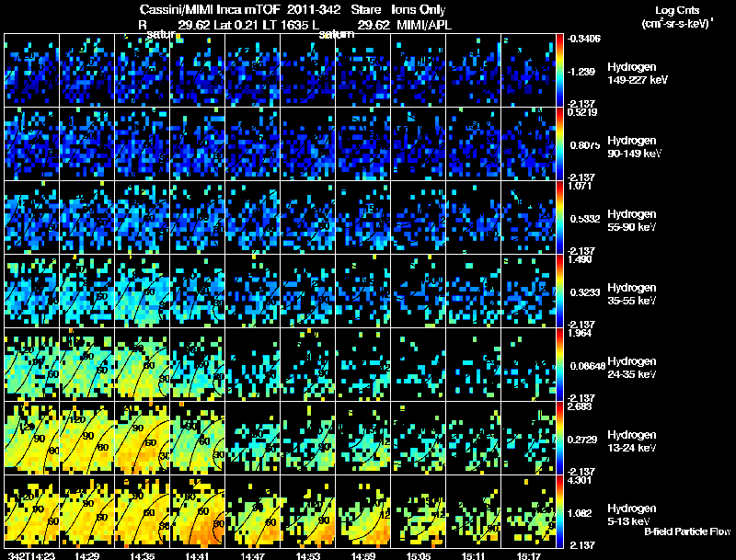Click the 2.683 color scale value
This screenshot has height=560, width=736.
point(580,406)
